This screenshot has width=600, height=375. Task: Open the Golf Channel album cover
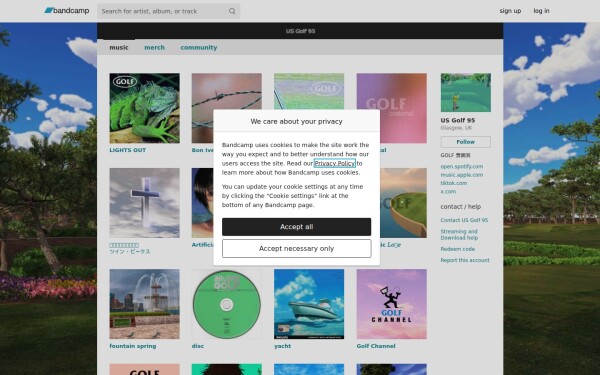click(x=391, y=304)
